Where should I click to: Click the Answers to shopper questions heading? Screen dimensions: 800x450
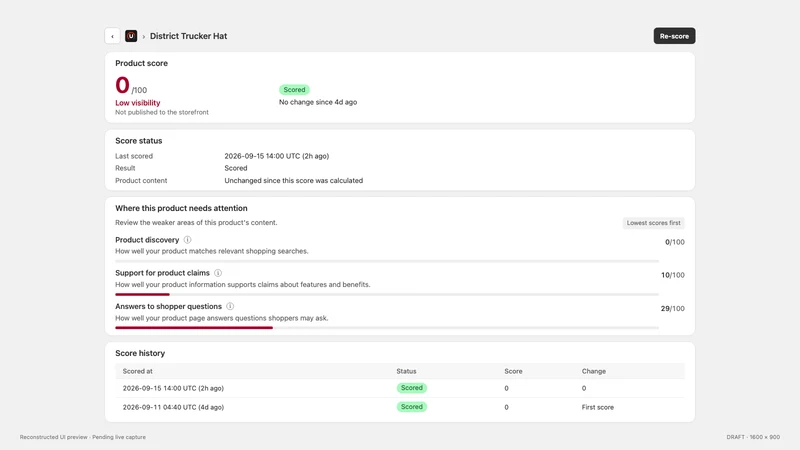[x=168, y=306]
